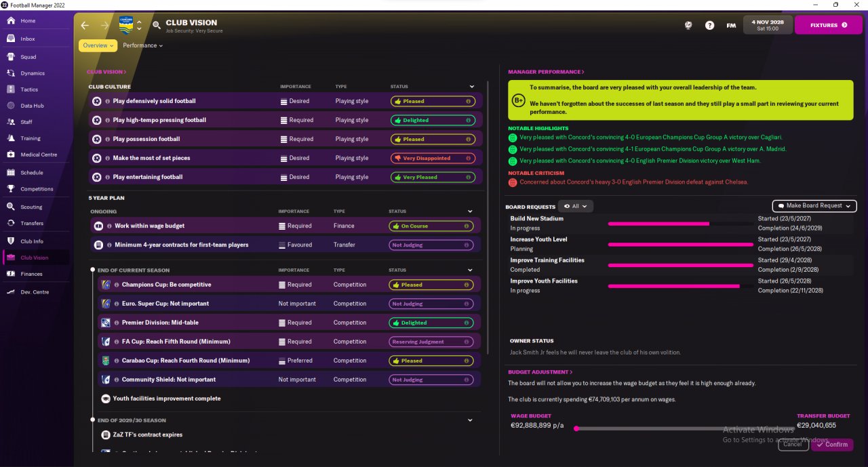This screenshot has width=868, height=467.
Task: Click the 4-0 victory over Cagliari highlight
Action: (650, 138)
